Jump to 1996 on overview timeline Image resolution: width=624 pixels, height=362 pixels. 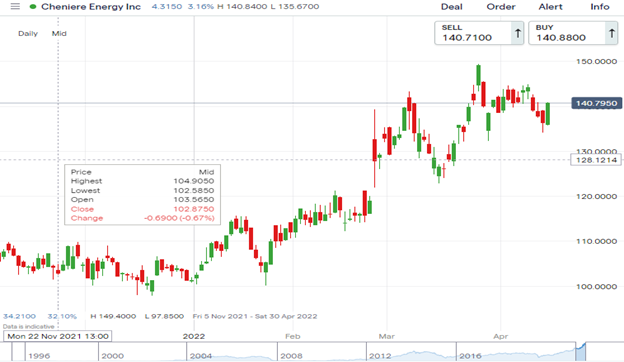(x=39, y=356)
